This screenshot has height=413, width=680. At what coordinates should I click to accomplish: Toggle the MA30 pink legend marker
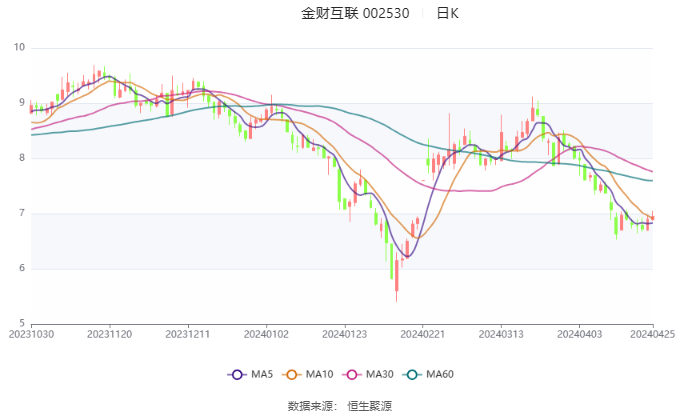click(352, 374)
